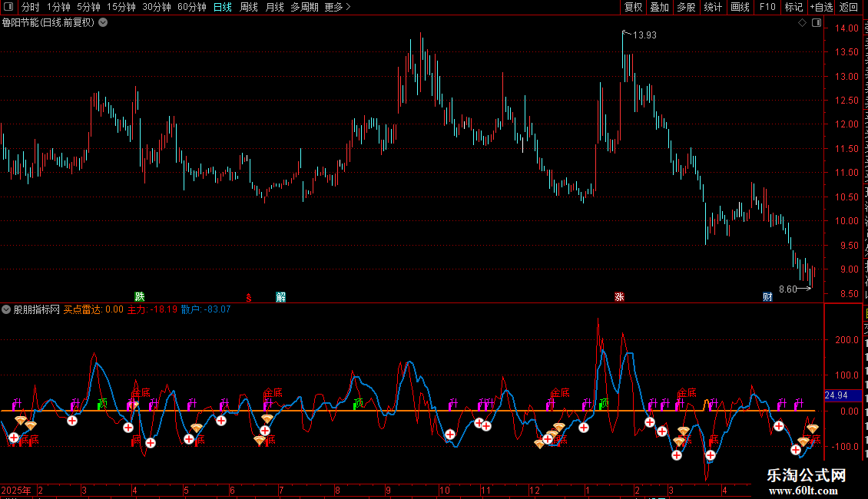Click the 买点雷达: 0.00 indicator value

pos(94,310)
